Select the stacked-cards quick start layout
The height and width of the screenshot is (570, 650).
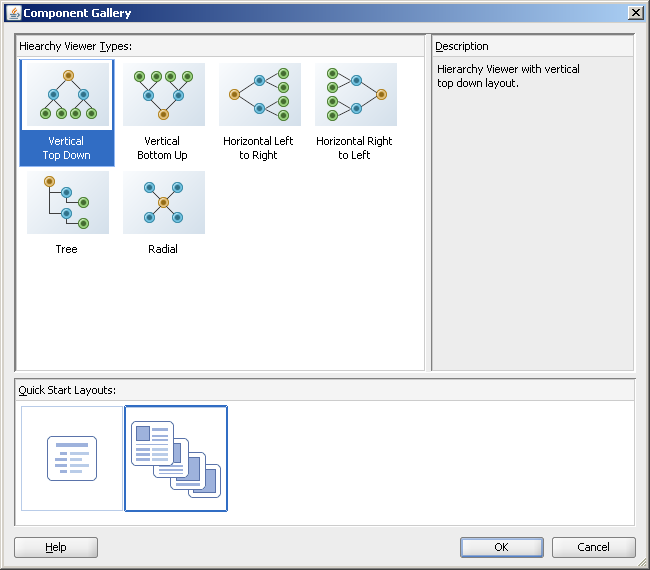[176, 458]
